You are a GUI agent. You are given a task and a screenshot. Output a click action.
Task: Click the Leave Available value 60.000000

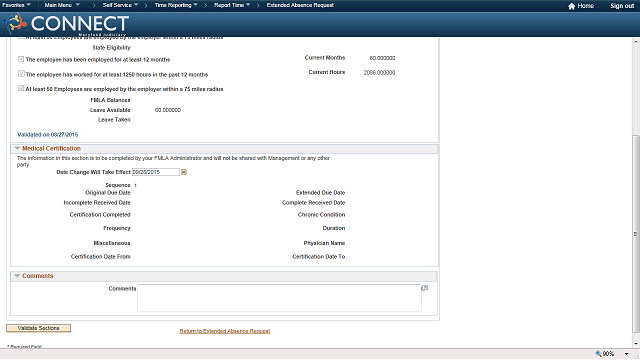point(168,110)
